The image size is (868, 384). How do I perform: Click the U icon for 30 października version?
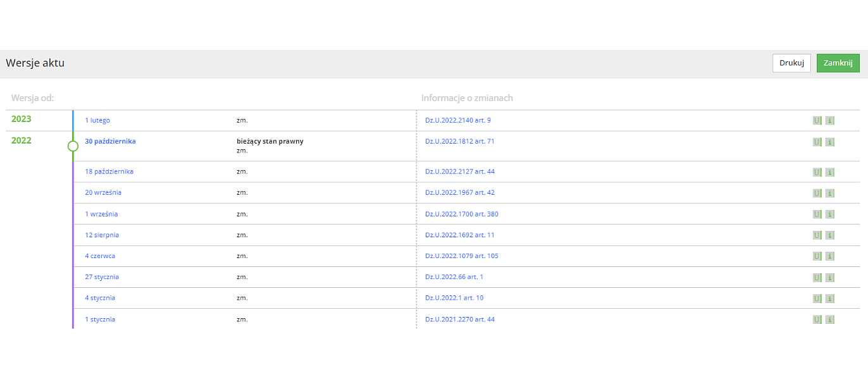pyautogui.click(x=817, y=142)
